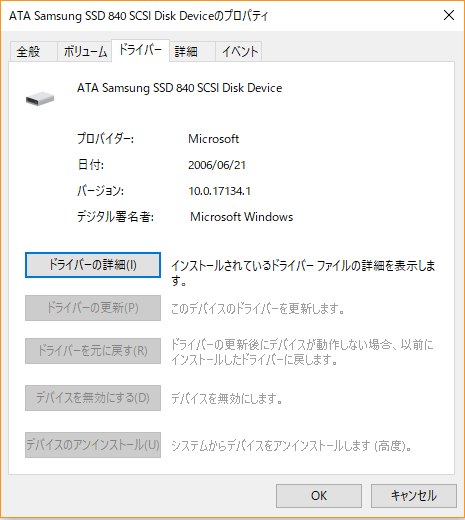This screenshot has height=520, width=465.
Task: Switch to the 全般 tab
Action: coord(28,51)
